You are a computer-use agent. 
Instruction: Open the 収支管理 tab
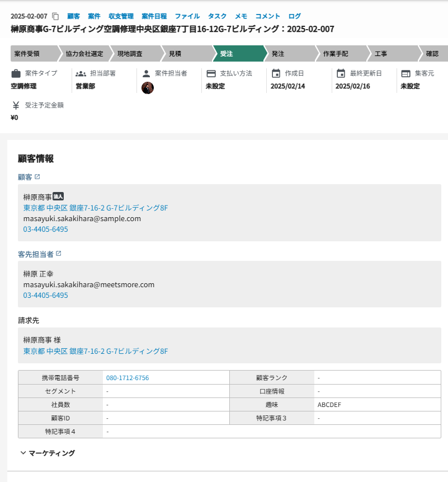pos(121,16)
